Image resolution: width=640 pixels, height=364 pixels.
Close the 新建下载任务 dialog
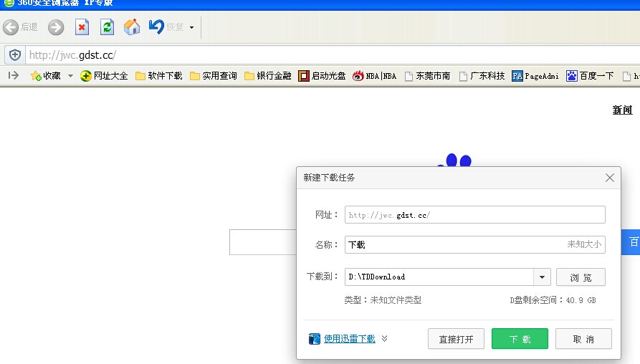pyautogui.click(x=610, y=178)
